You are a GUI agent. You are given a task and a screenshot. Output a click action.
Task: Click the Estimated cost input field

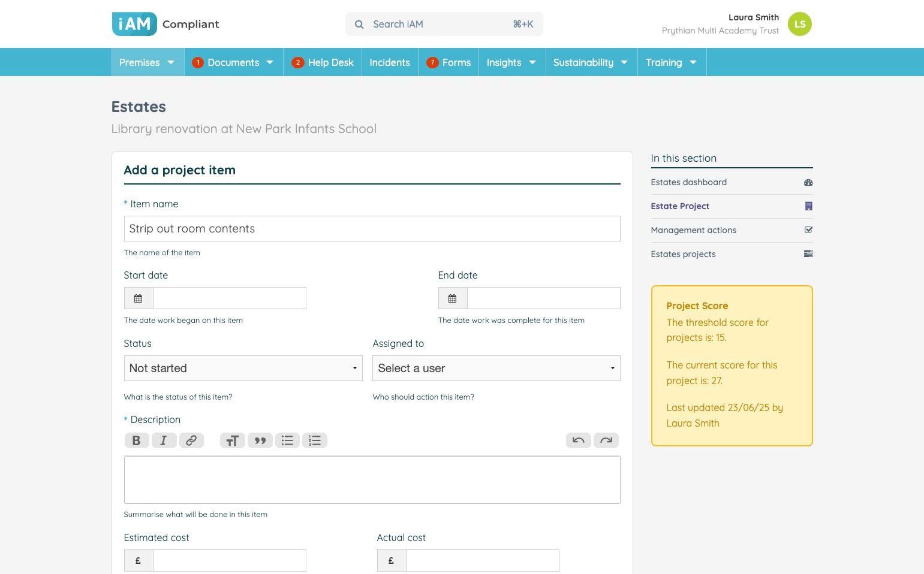click(230, 561)
